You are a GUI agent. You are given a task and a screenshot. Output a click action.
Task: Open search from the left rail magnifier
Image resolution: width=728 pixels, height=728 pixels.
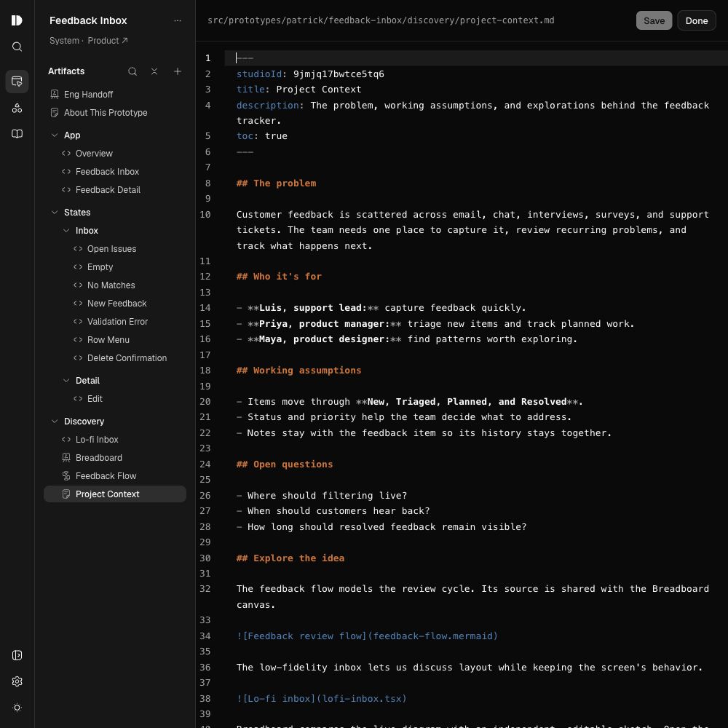17,47
